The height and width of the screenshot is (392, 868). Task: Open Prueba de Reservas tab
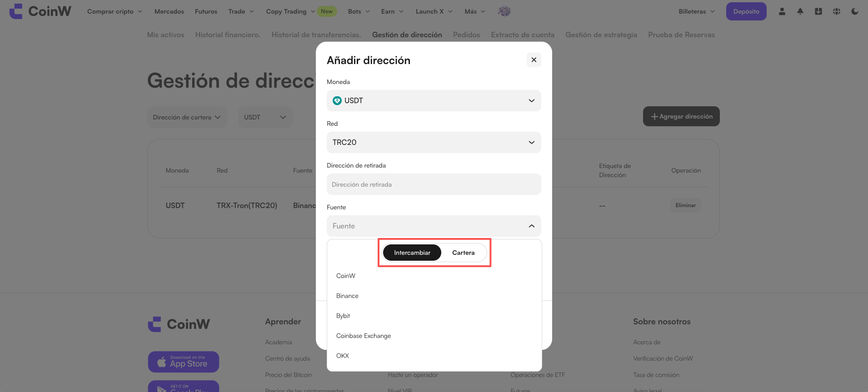click(681, 35)
